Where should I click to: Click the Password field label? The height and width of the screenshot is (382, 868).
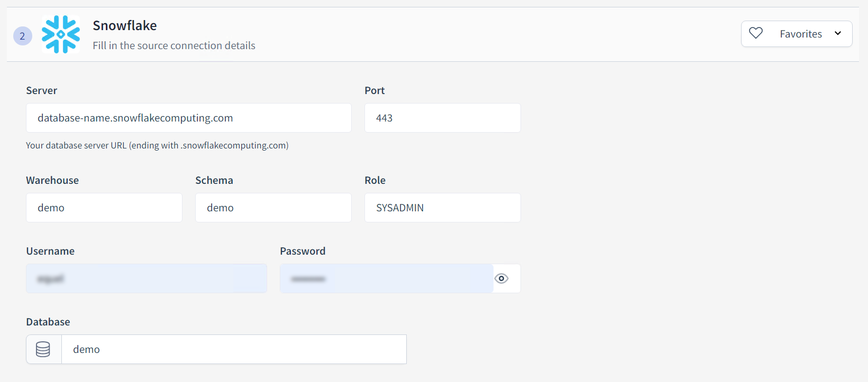point(303,251)
